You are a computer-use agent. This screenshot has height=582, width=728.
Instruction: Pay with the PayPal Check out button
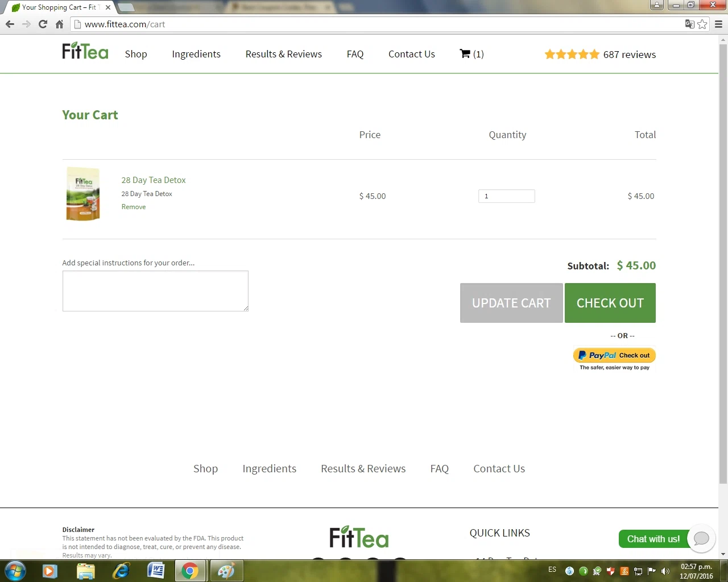pos(614,355)
